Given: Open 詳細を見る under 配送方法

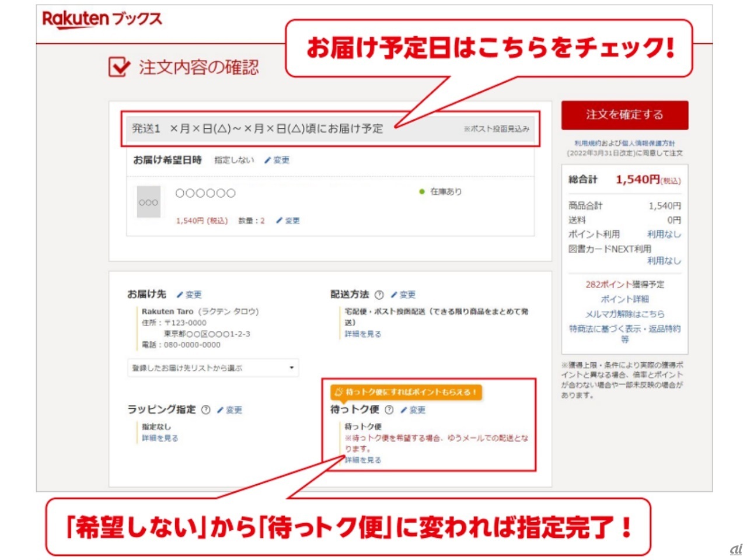Looking at the screenshot, I should (x=363, y=334).
